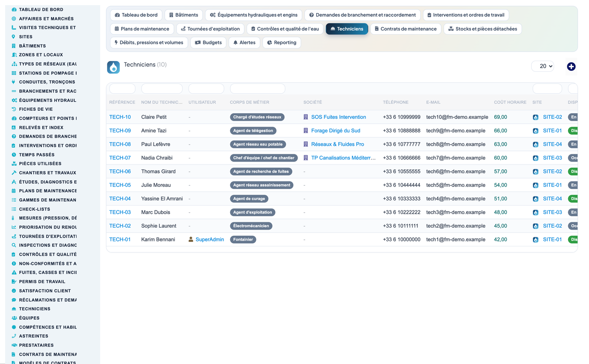Click the Mesures thermometer sidebar icon
Screen dimensions: 589x364
click(x=13, y=218)
